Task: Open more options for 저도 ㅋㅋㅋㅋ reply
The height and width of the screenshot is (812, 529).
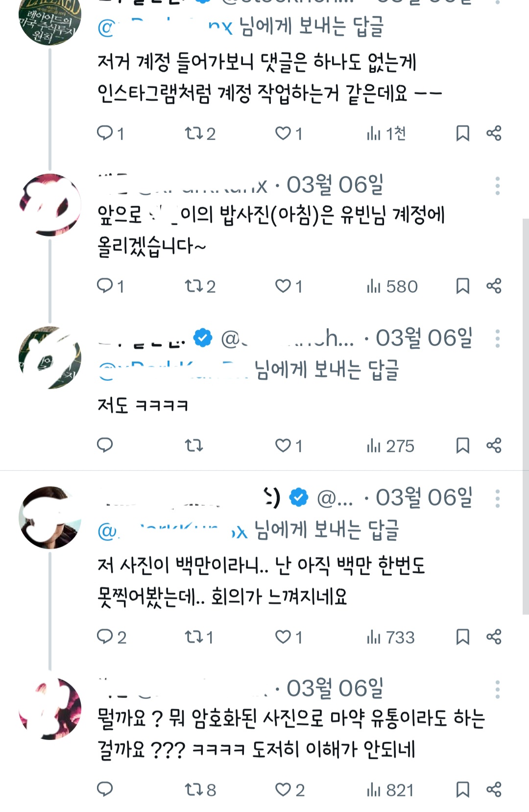Action: [x=497, y=339]
